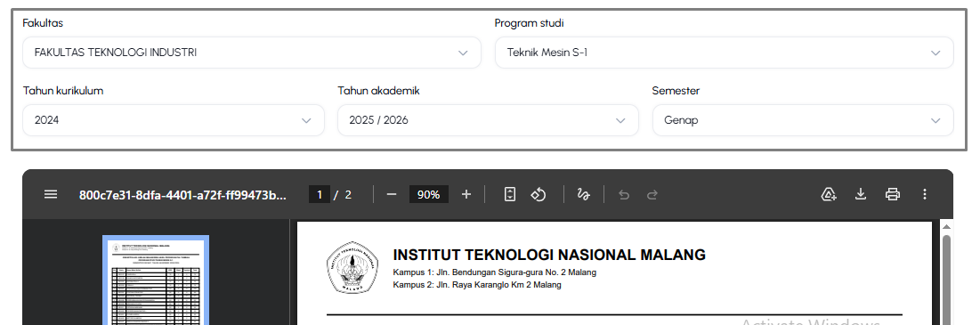Activate the draw annotation tool
This screenshot has width=980, height=325.
point(584,194)
